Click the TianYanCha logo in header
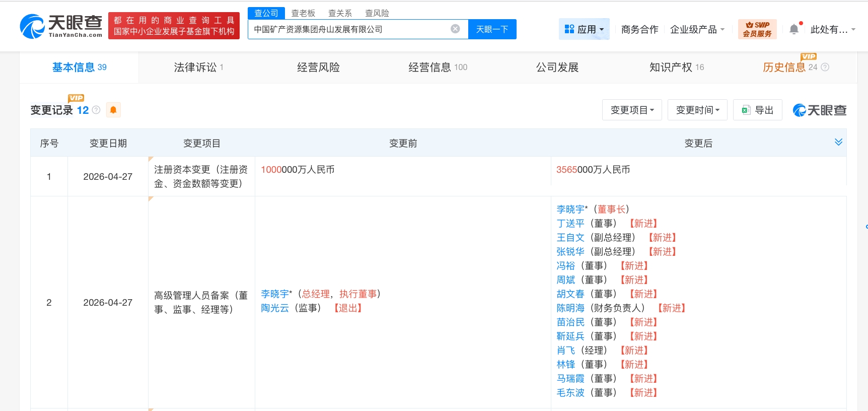The image size is (868, 411). [x=61, y=26]
